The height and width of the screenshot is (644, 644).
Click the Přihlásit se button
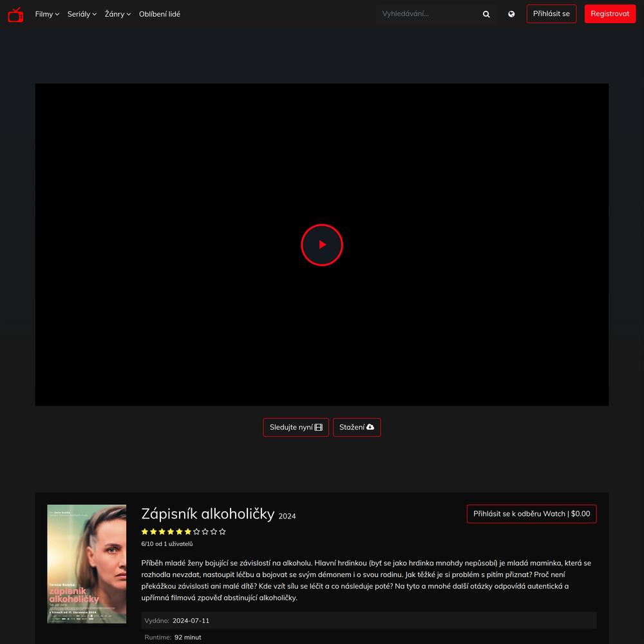551,14
